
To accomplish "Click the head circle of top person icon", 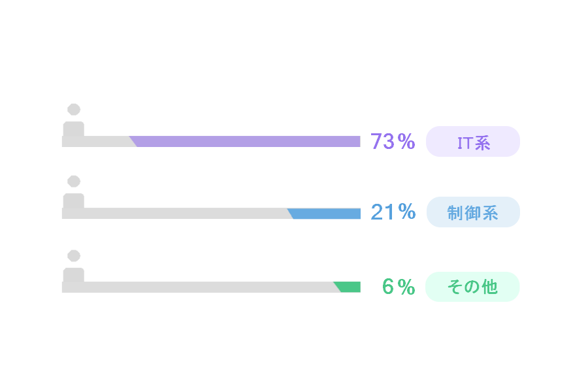I will 73,110.
